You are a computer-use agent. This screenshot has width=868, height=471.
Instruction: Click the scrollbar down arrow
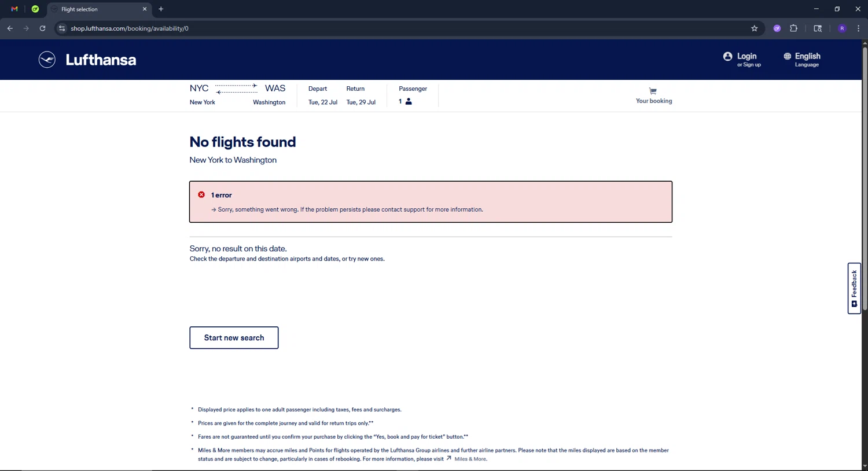coord(865,466)
